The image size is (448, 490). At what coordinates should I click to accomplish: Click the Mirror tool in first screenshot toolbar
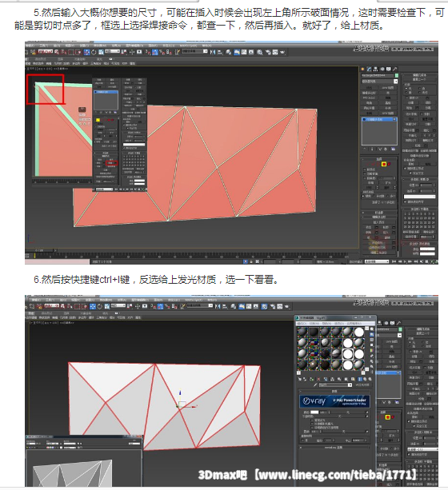pos(213,52)
